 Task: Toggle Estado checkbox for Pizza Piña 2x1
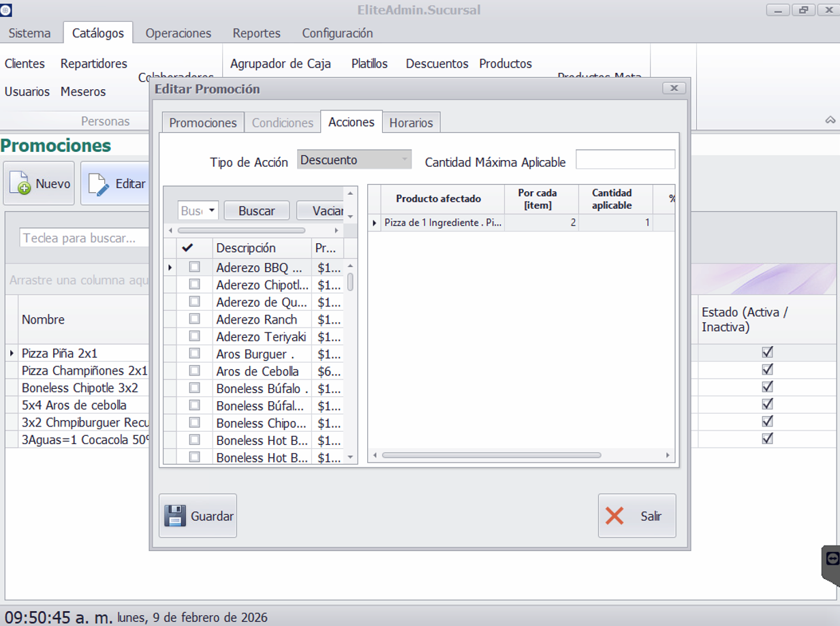click(767, 352)
